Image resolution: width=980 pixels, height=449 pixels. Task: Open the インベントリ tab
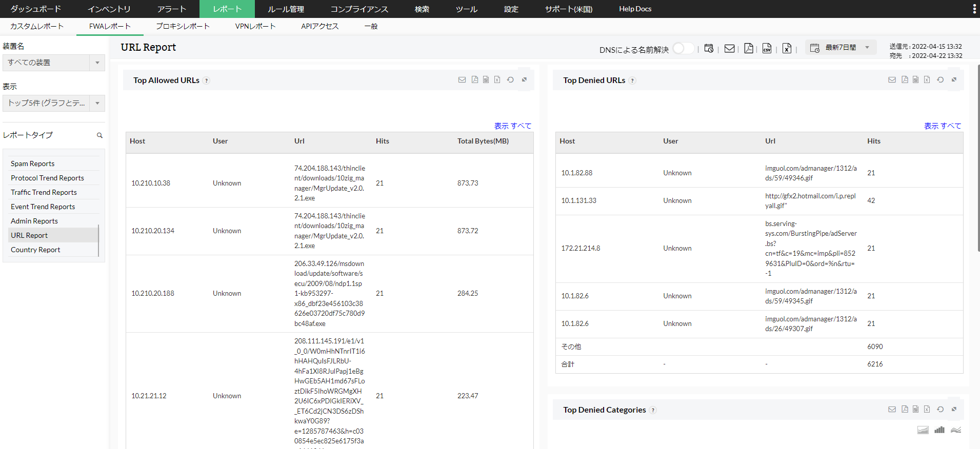click(x=109, y=9)
